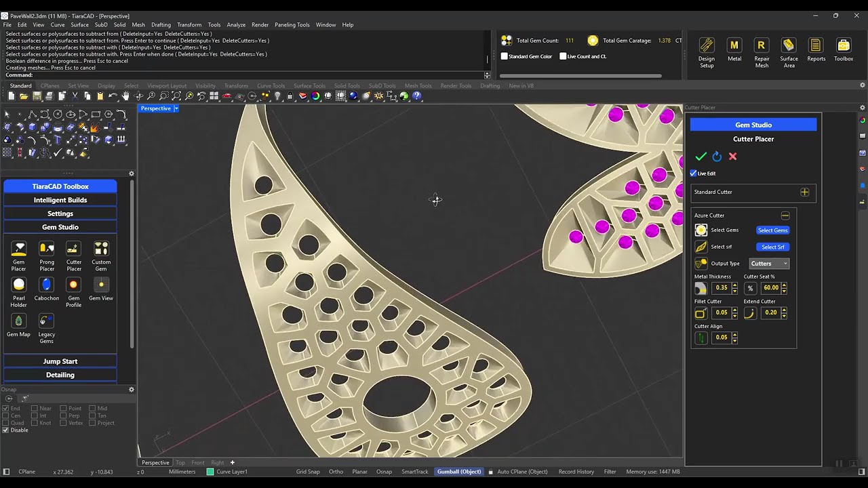The image size is (868, 488).
Task: Open the Transform menu
Action: coord(189,24)
